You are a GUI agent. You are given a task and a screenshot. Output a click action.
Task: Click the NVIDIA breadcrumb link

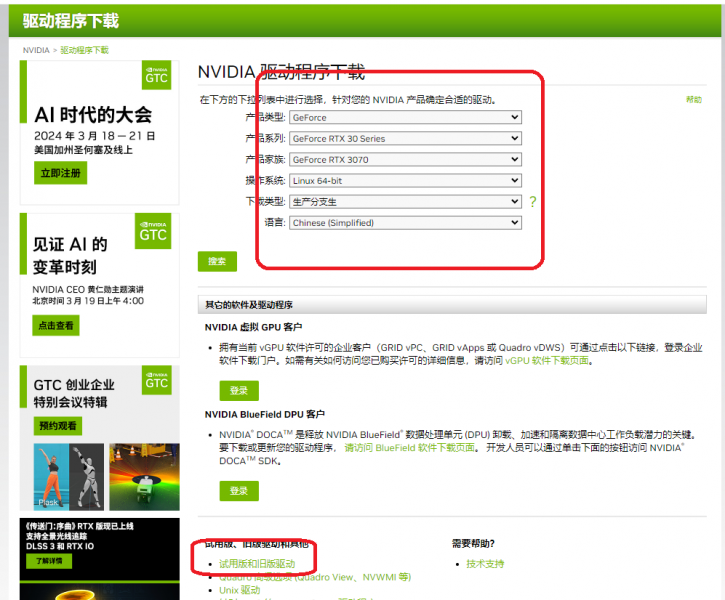36,50
